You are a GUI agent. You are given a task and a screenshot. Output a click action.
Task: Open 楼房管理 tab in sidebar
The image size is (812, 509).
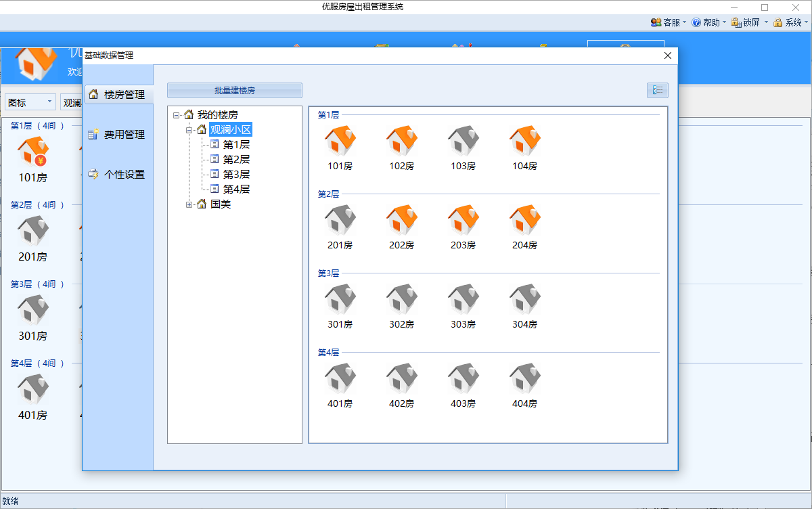click(x=118, y=95)
